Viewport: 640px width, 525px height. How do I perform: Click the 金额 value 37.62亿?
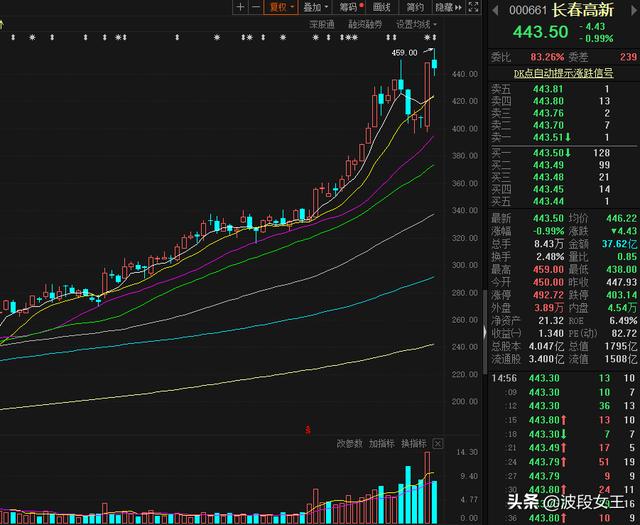tap(619, 244)
